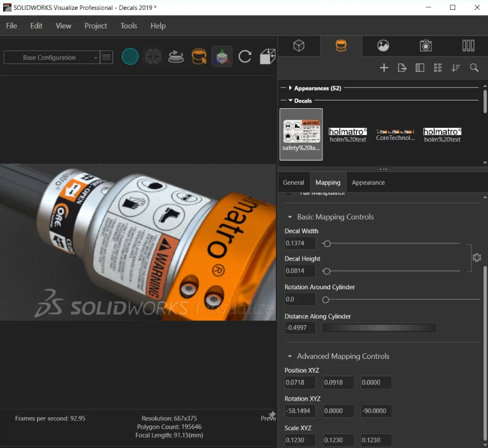Open the Base Configuration dropdown

pyautogui.click(x=51, y=58)
